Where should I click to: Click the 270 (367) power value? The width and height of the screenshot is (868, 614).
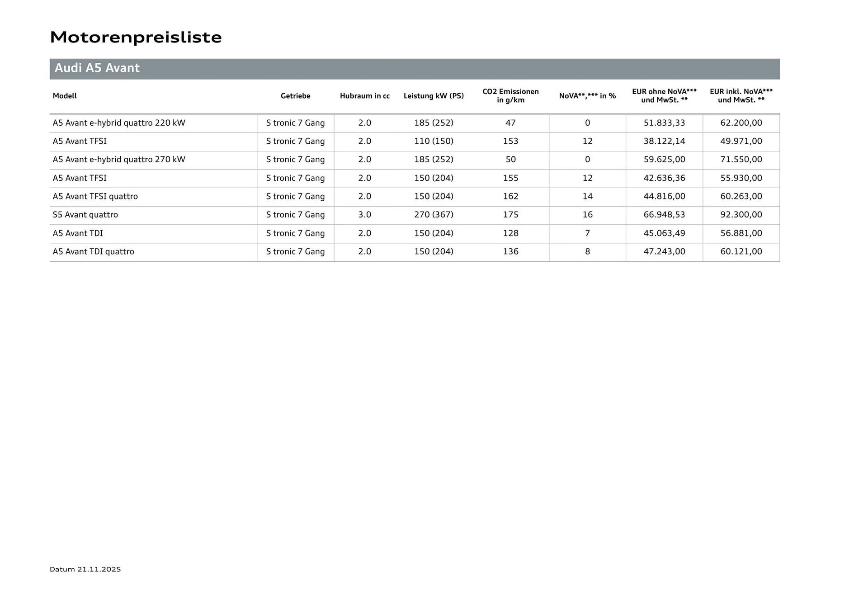(x=434, y=215)
